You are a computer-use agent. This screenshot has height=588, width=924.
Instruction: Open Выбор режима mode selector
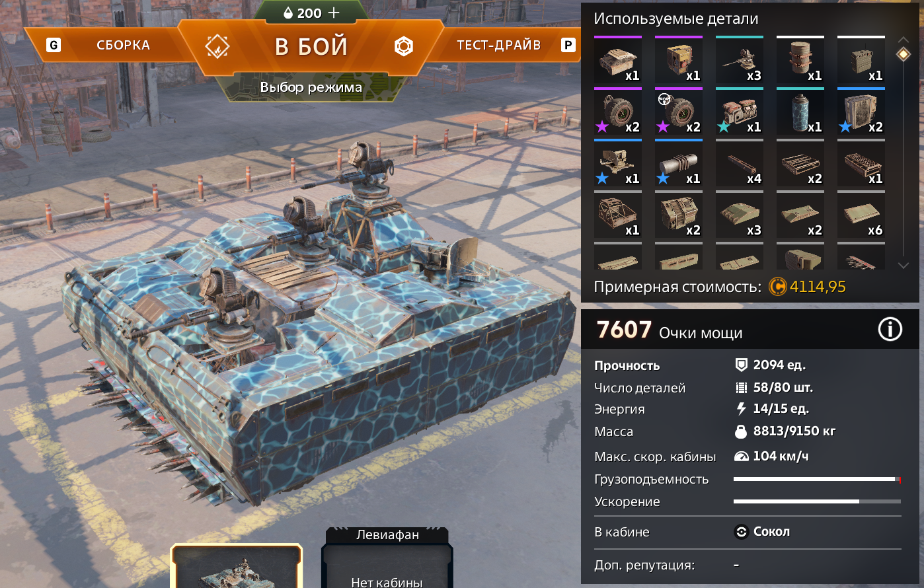pyautogui.click(x=311, y=87)
